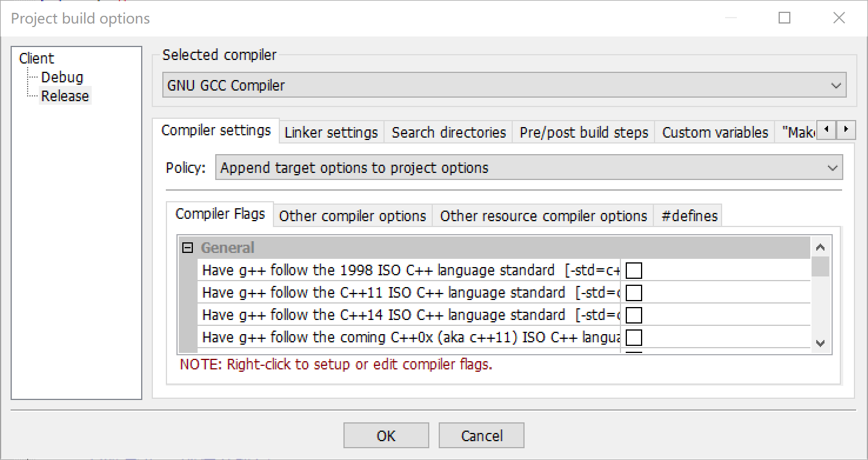
Task: Enable the C++14 ISO C++ standard flag
Action: pyautogui.click(x=633, y=315)
